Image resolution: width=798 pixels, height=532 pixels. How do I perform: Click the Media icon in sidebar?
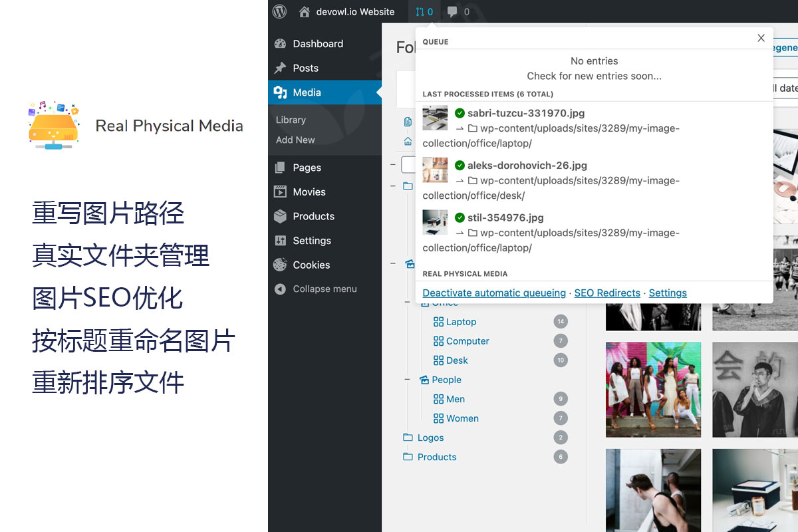pos(280,92)
